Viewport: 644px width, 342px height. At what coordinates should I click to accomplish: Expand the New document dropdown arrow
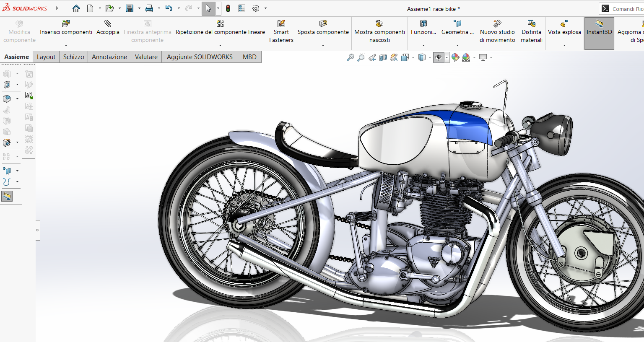[x=100, y=8]
